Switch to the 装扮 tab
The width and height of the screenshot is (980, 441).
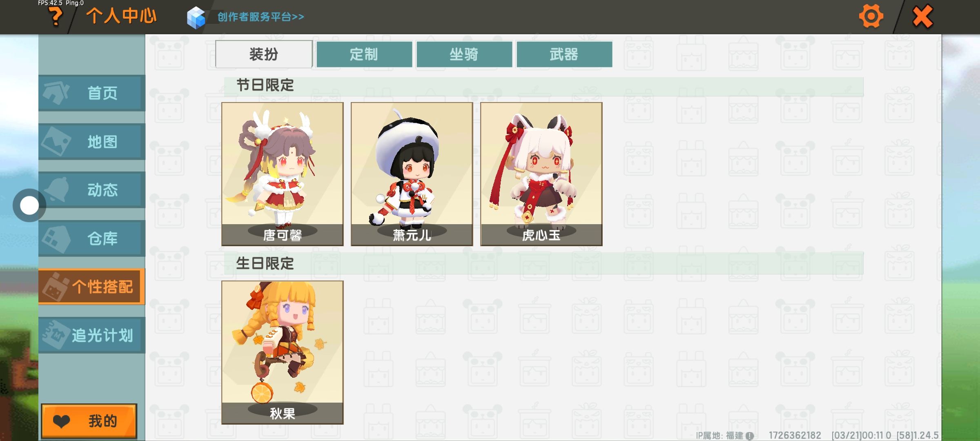click(264, 54)
